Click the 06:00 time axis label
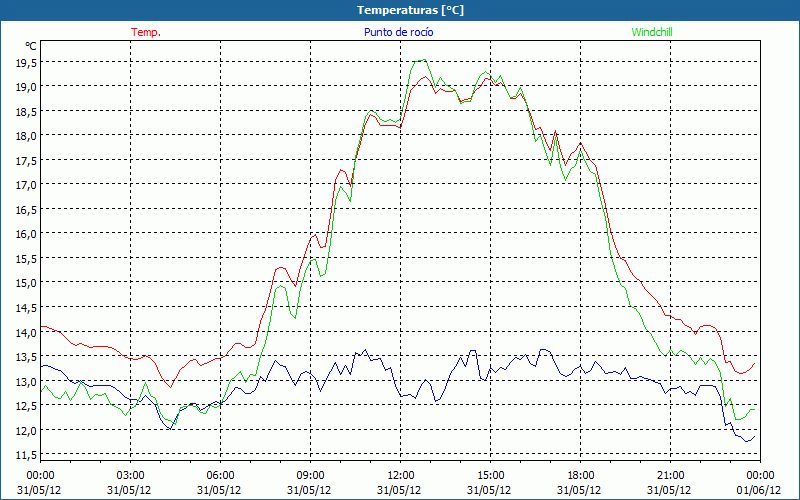800x500 pixels. tap(220, 476)
